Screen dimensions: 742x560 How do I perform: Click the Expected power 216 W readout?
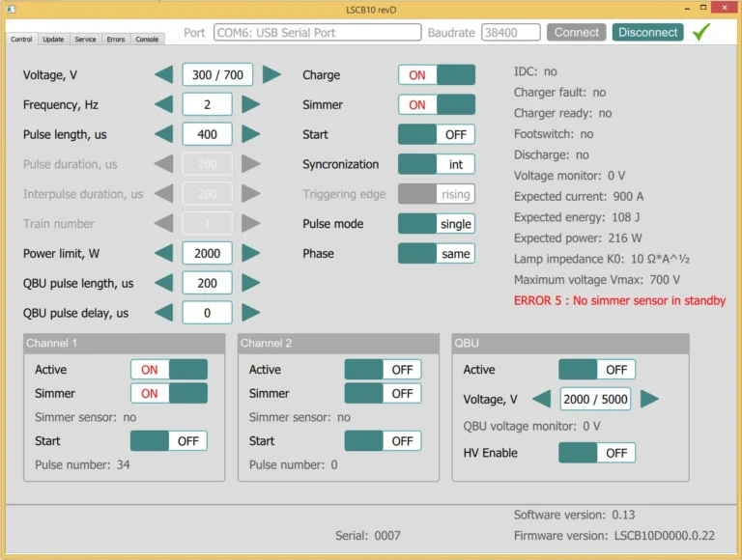click(578, 238)
